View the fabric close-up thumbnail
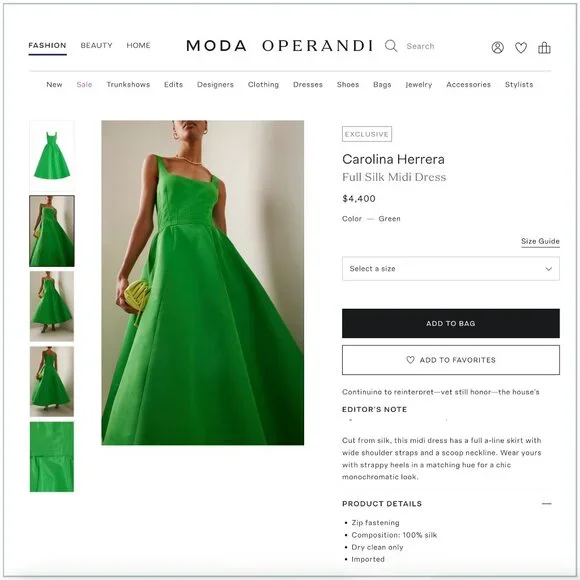Viewport: 580px width, 580px height. tap(52, 457)
